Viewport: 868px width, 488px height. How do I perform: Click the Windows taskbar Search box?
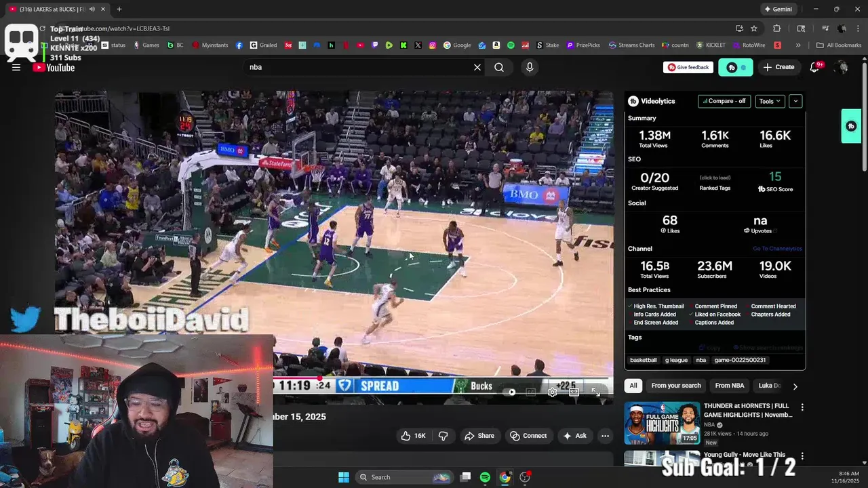coord(403,477)
